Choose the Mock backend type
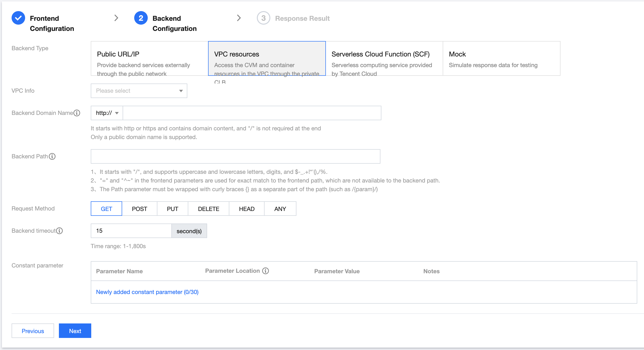 [501, 58]
